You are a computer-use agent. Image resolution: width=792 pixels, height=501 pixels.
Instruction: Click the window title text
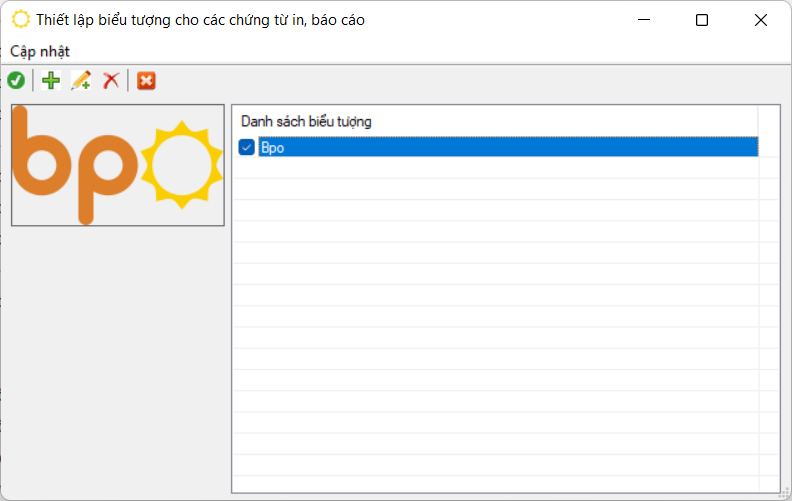coord(200,20)
